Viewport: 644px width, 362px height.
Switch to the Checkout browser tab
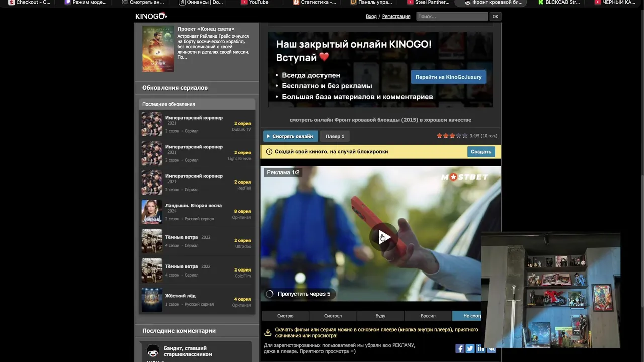pyautogui.click(x=29, y=3)
